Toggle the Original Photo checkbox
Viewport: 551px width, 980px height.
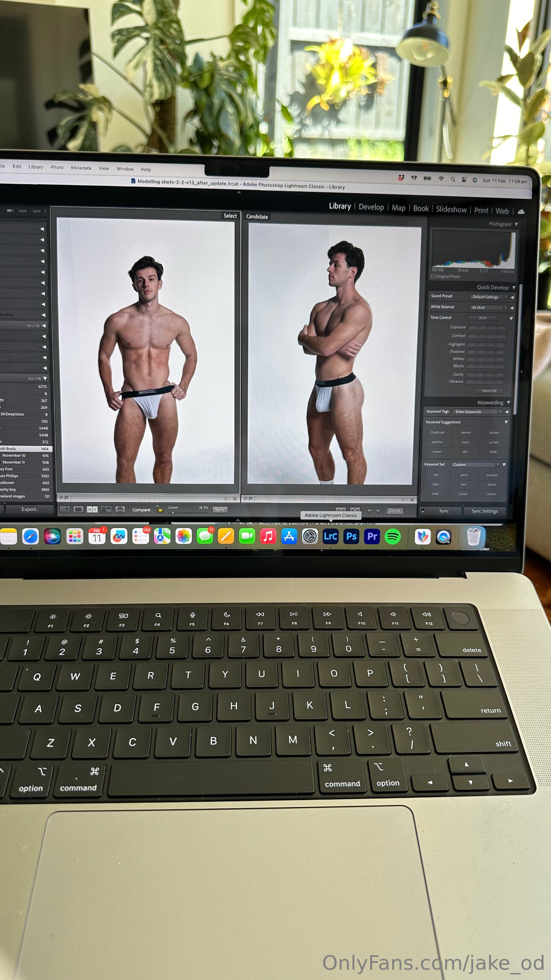433,277
